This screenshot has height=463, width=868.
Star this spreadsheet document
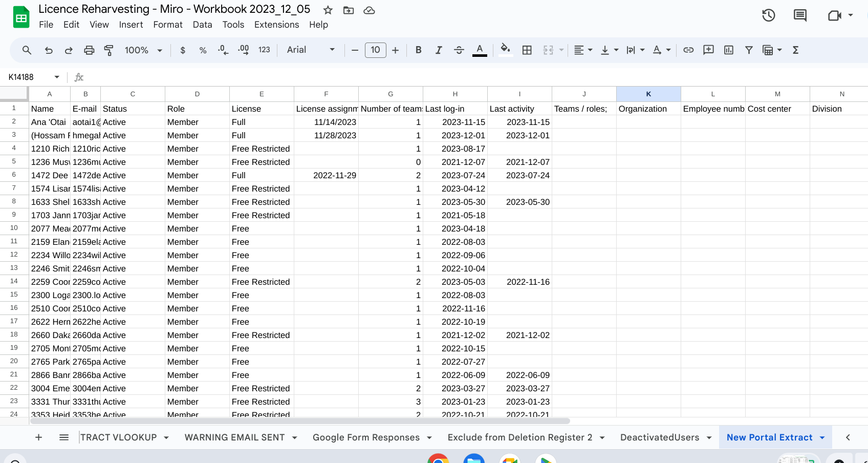pos(328,10)
